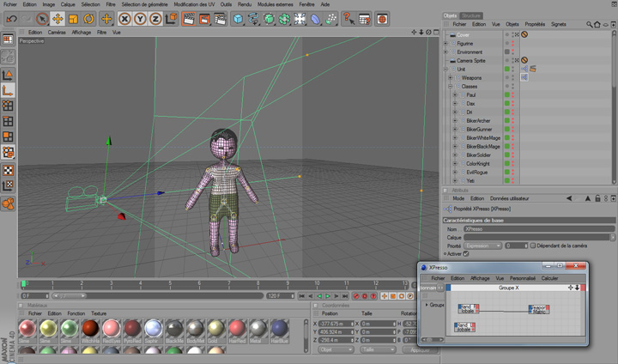This screenshot has width=618, height=364.
Task: Toggle the Z axis lock icon
Action: 157,18
